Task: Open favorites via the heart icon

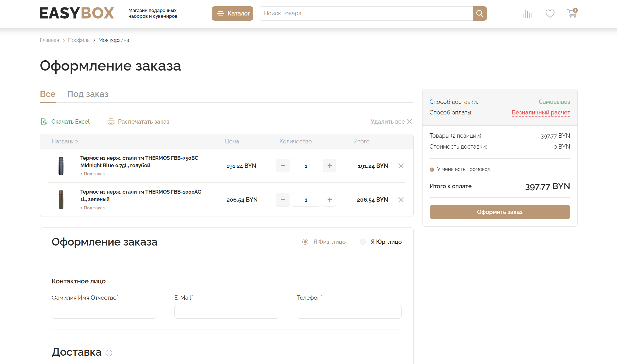Action: tap(550, 13)
